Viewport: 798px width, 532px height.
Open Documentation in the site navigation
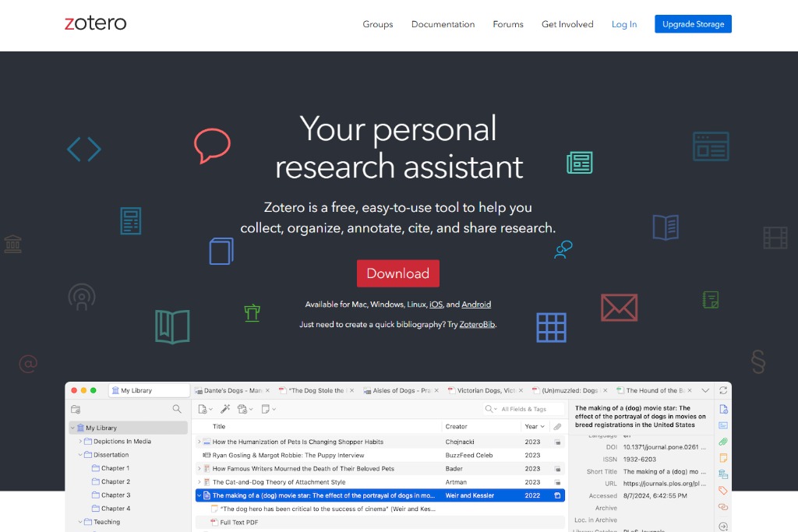pos(443,24)
